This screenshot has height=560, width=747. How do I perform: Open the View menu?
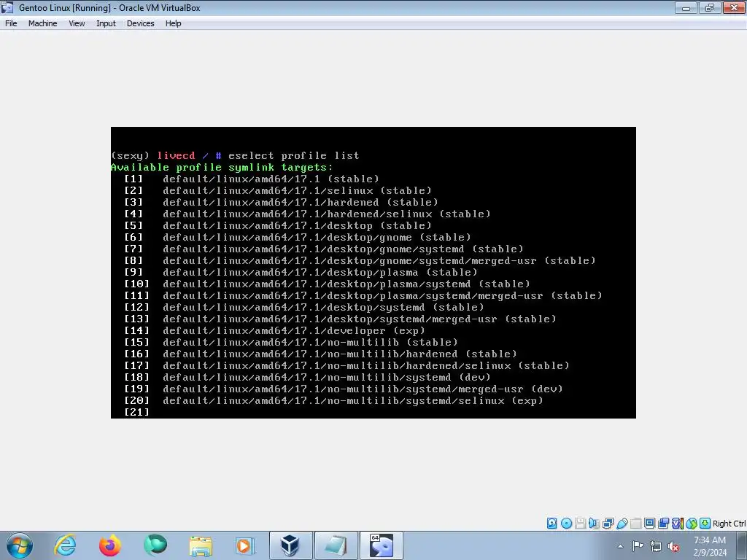(x=77, y=23)
